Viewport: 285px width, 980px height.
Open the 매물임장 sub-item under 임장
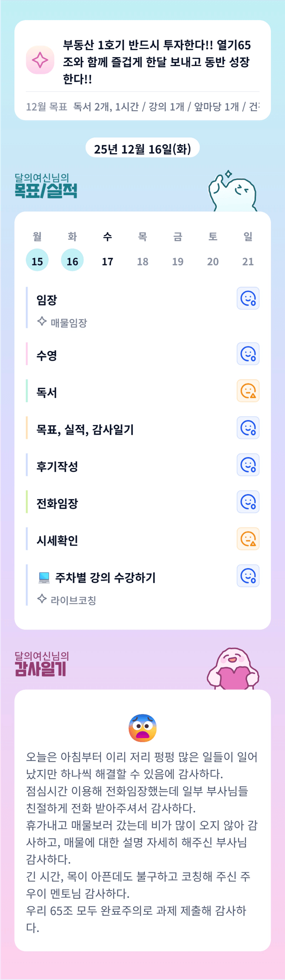point(69,323)
